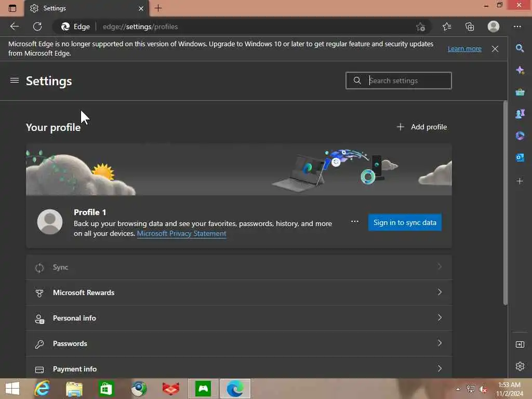
Task: Open the Windows Start button
Action: 12,389
